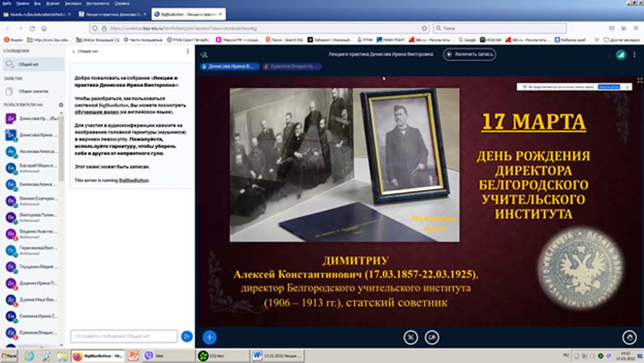This screenshot has width=644, height=363.
Task: Click the send message arrow button
Action: coord(187,336)
